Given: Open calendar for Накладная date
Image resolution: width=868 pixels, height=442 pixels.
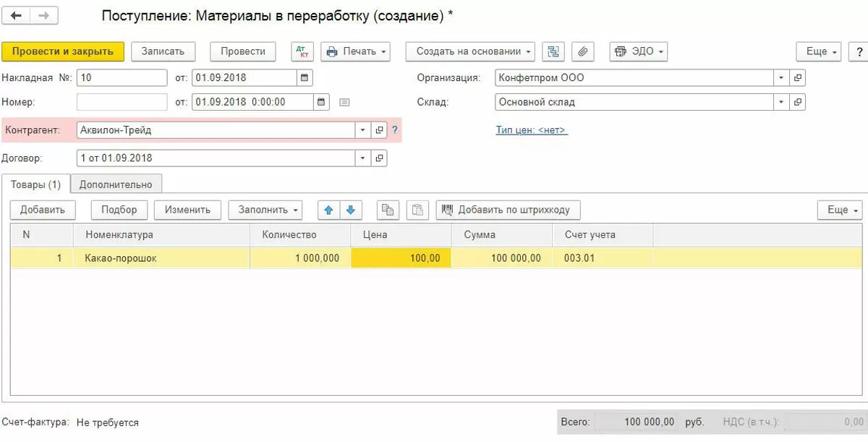Looking at the screenshot, I should coord(305,77).
